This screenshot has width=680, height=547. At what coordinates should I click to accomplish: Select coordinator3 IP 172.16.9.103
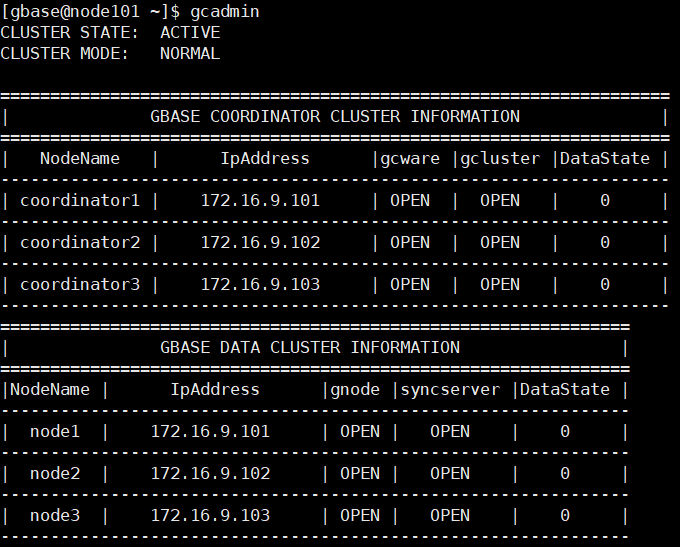(260, 285)
